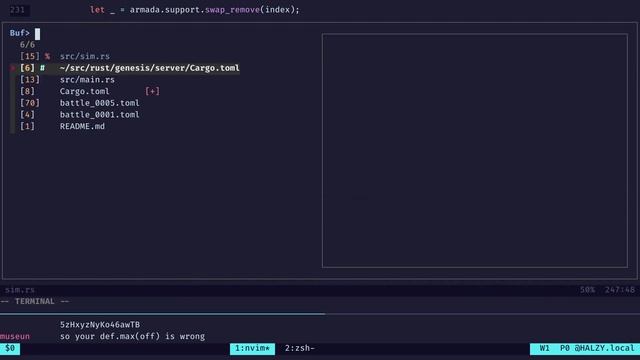Click the -- TERMINAL -- mode indicator
Image resolution: width=640 pixels, height=360 pixels.
pyautogui.click(x=35, y=301)
